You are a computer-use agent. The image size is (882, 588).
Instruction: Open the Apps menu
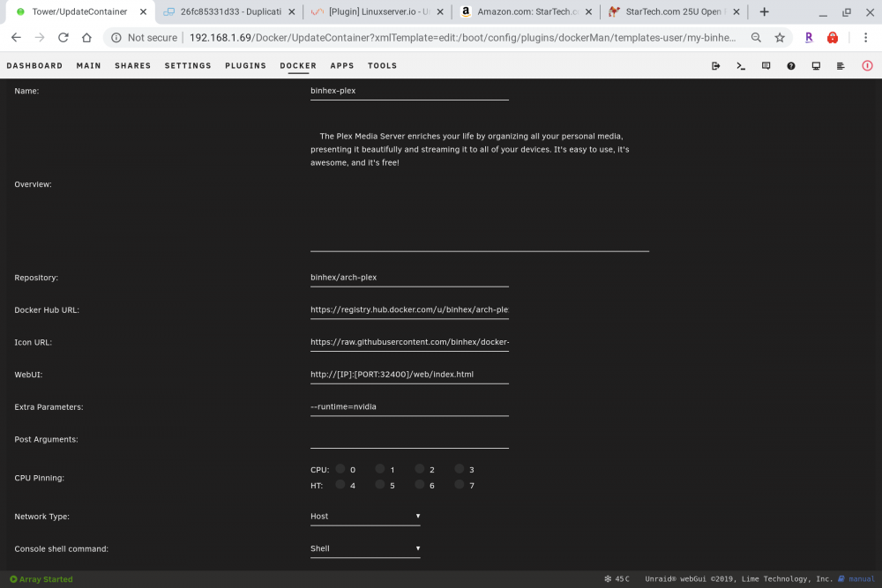pos(342,66)
